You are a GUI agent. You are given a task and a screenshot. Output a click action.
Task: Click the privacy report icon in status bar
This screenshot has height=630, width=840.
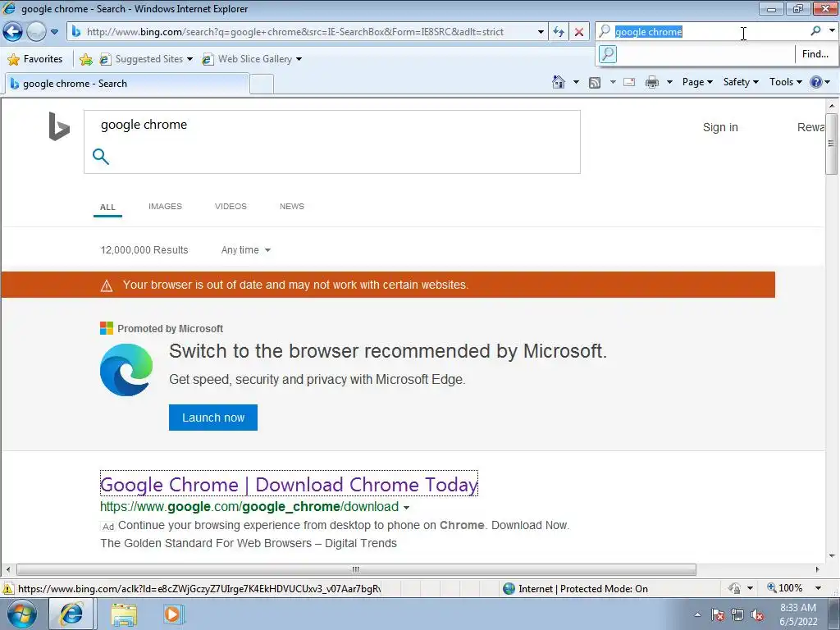(734, 588)
